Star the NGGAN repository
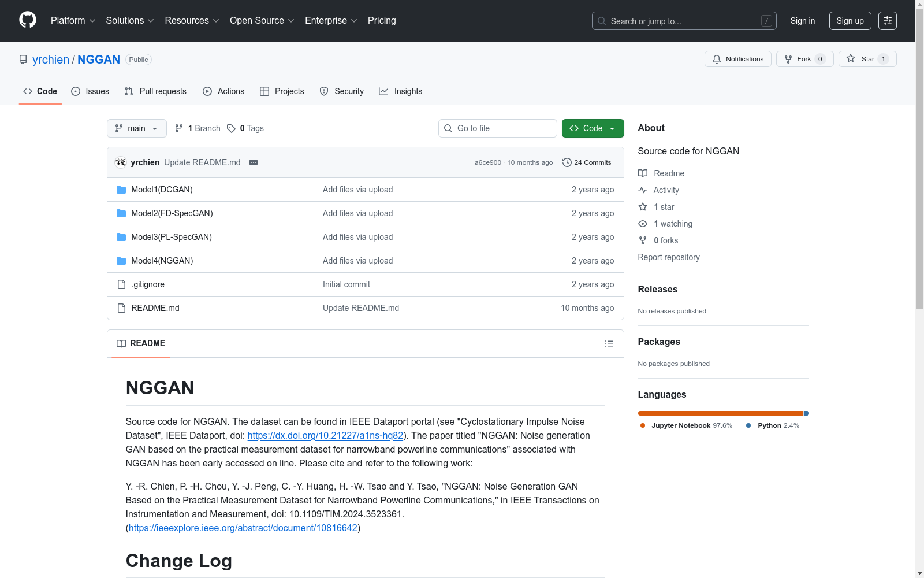Image resolution: width=924 pixels, height=578 pixels. [x=867, y=59]
